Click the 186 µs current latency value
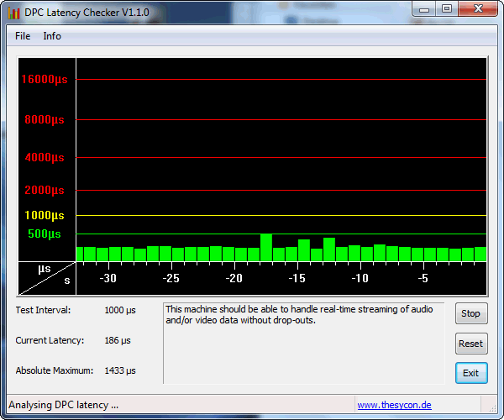Image resolution: width=504 pixels, height=420 pixels. (118, 341)
